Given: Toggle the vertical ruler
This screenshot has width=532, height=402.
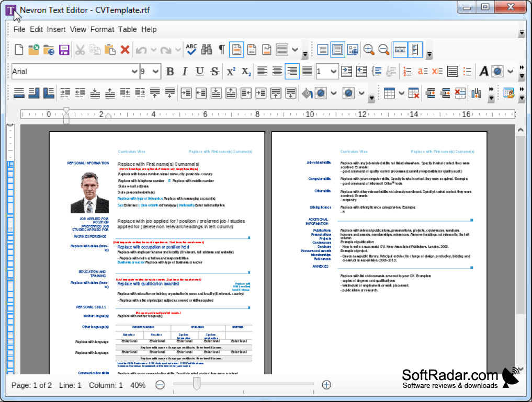Looking at the screenshot, I should pyautogui.click(x=415, y=50).
